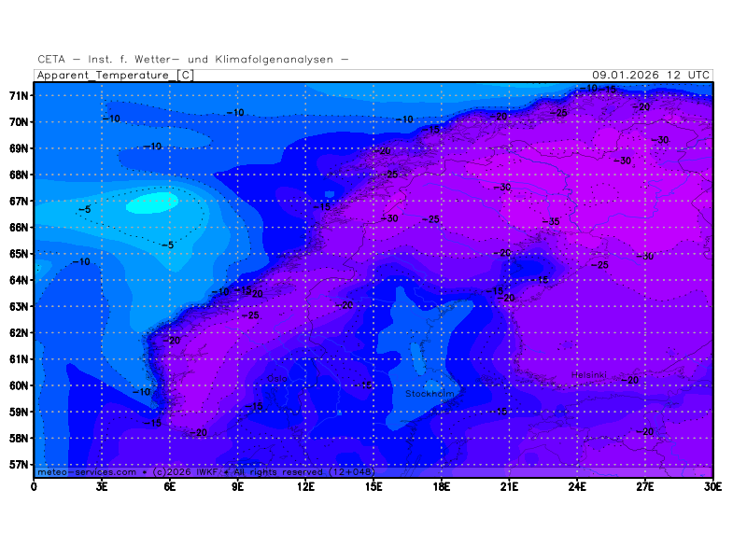The height and width of the screenshot is (560, 747).
Task: Select the 9E longitude axis label
Action: [238, 485]
